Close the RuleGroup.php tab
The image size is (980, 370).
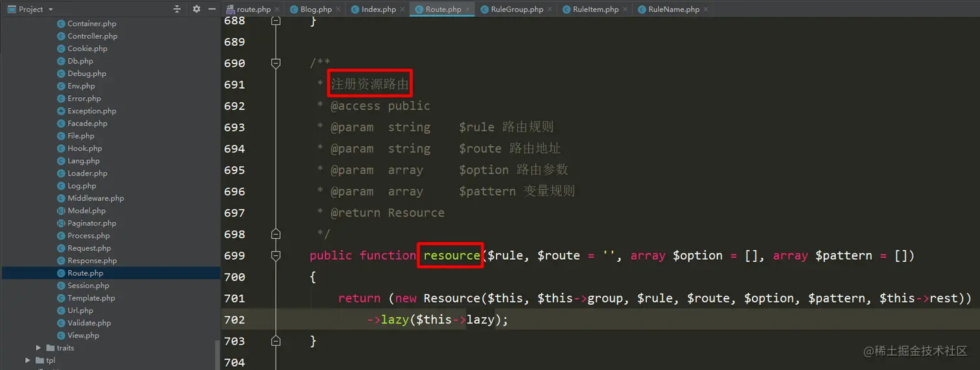[x=550, y=10]
